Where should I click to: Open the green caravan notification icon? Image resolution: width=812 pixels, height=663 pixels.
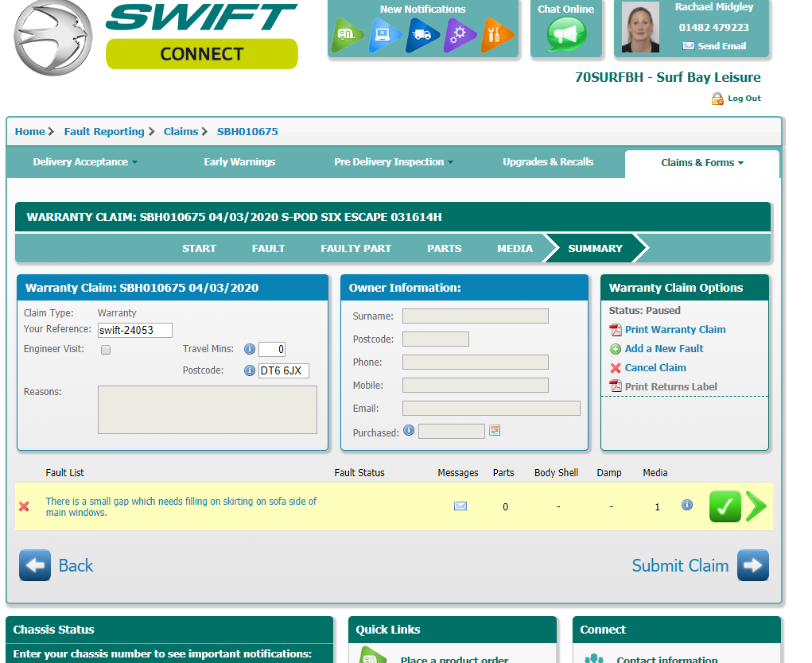(x=346, y=35)
